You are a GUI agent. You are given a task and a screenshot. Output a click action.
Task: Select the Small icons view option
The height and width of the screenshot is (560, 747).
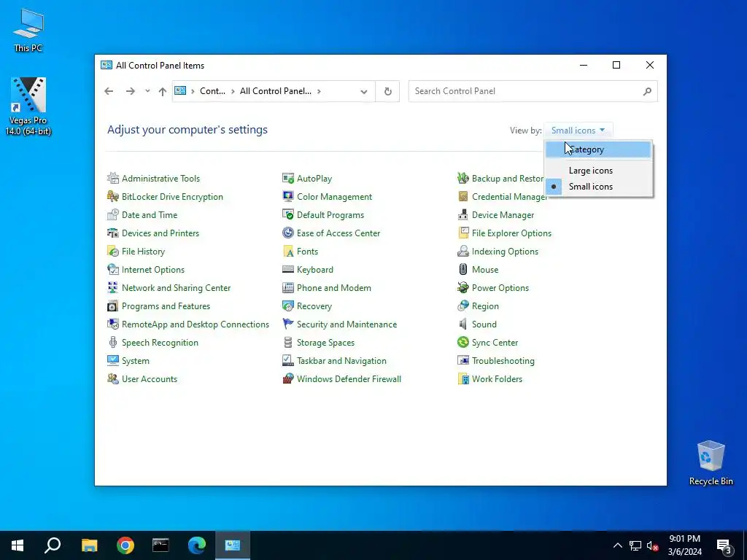tap(598, 187)
